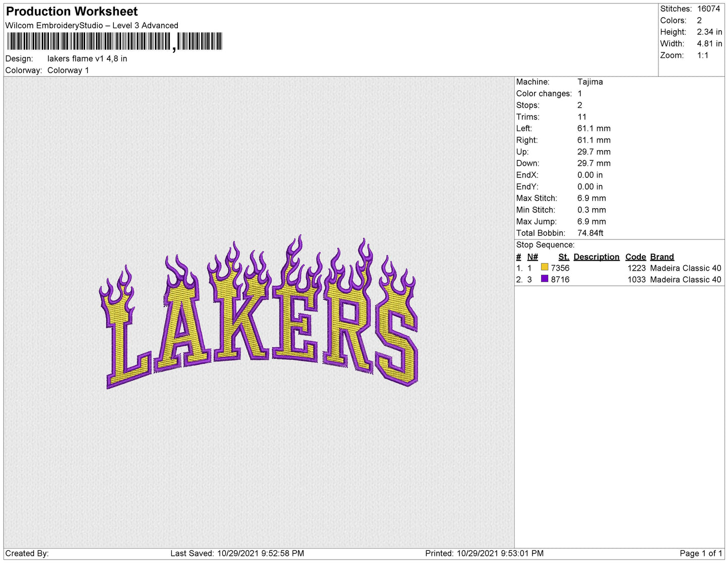The image size is (728, 563).
Task: Click the 'Code' column header
Action: [636, 257]
